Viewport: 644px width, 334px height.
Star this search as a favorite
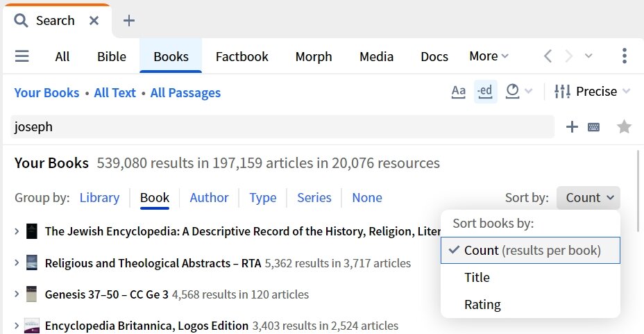pos(624,126)
